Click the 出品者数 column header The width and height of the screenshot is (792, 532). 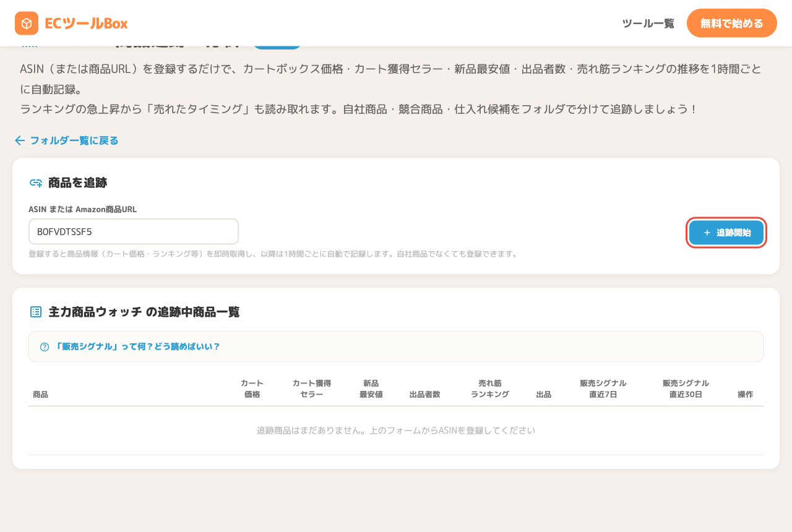(425, 394)
